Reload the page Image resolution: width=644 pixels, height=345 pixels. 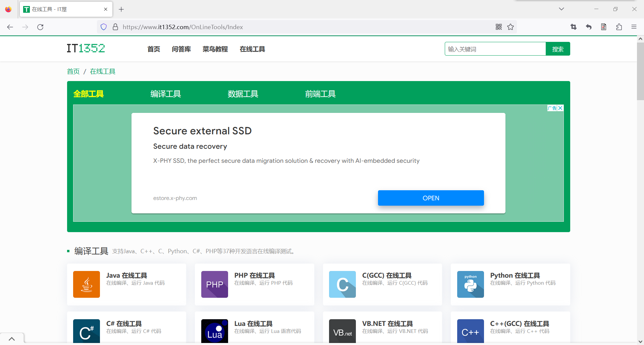click(x=40, y=27)
